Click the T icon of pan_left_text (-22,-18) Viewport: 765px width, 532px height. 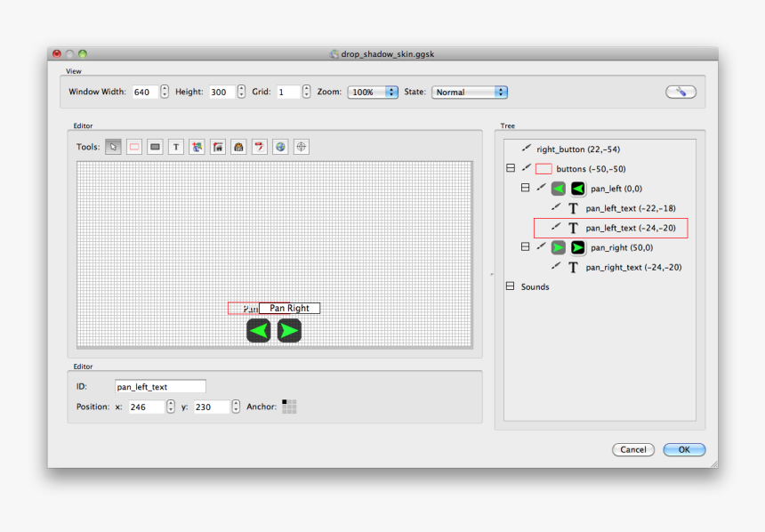[573, 208]
